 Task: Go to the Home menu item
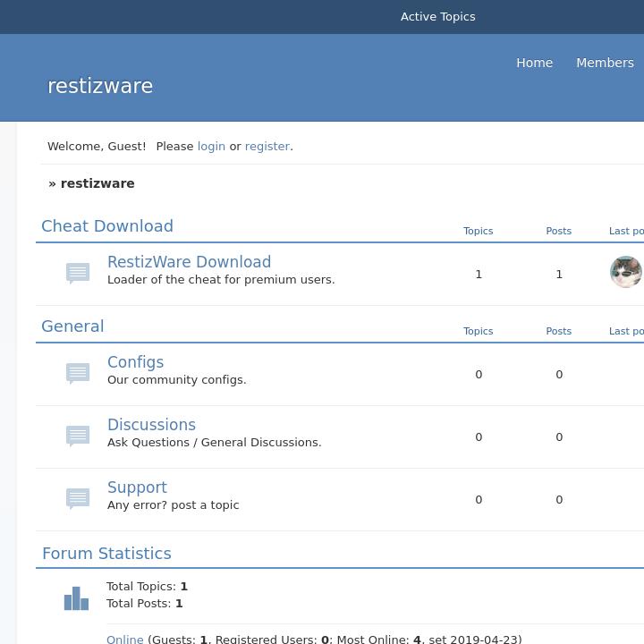[x=534, y=63]
